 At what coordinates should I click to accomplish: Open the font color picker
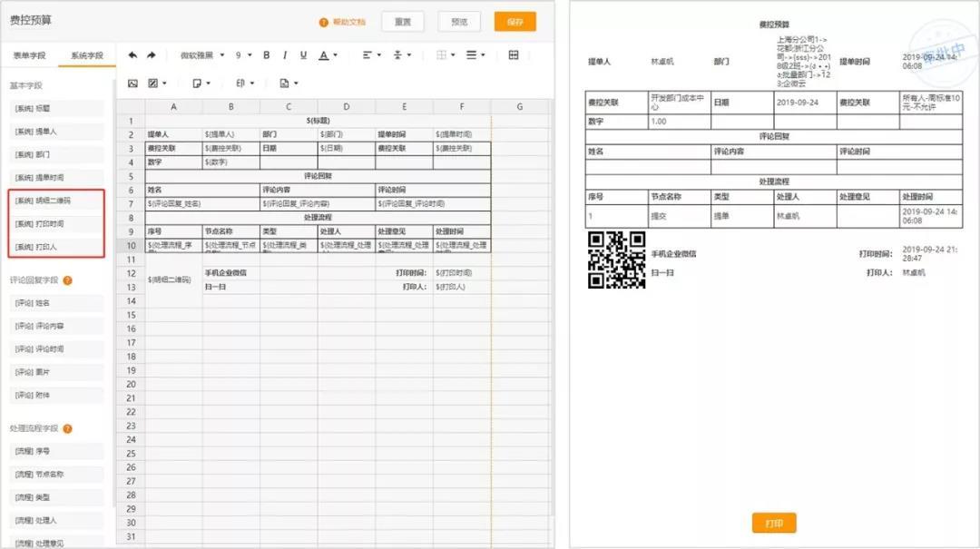[327, 55]
